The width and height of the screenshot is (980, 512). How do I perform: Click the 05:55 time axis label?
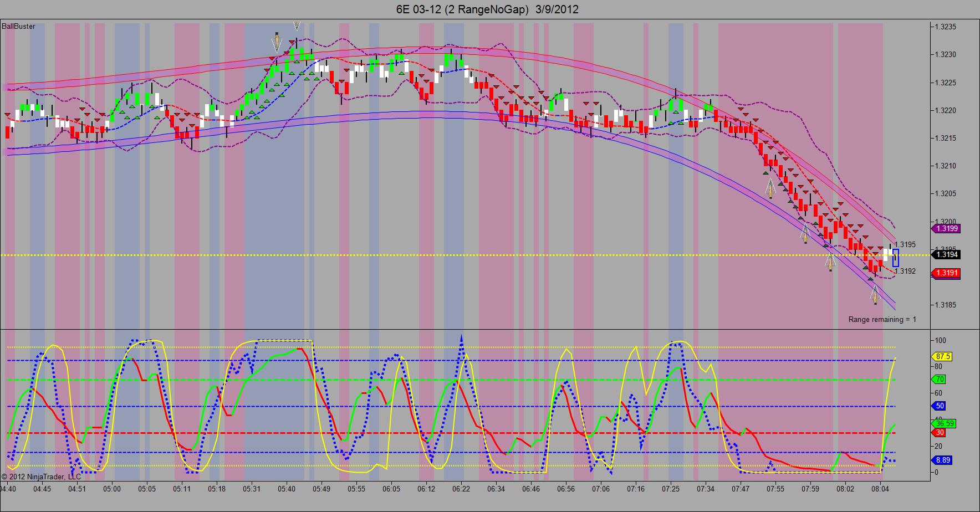[356, 489]
